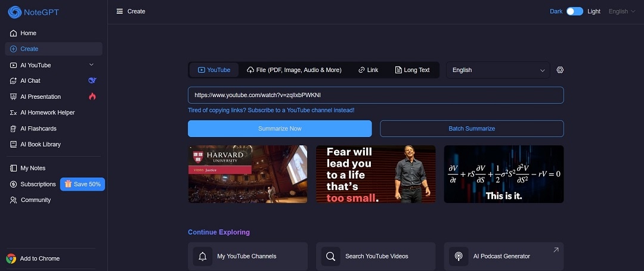The width and height of the screenshot is (644, 271).
Task: Open the AI Podcast Generator card
Action: coord(504,256)
